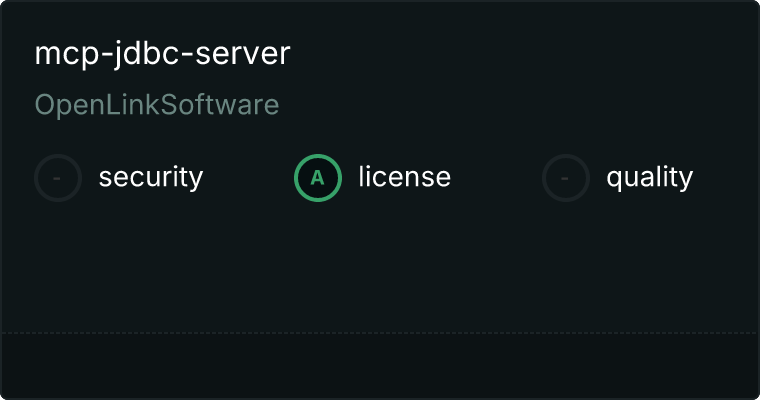Click the license label text
Viewport: 760px width, 400px height.
pyautogui.click(x=404, y=178)
